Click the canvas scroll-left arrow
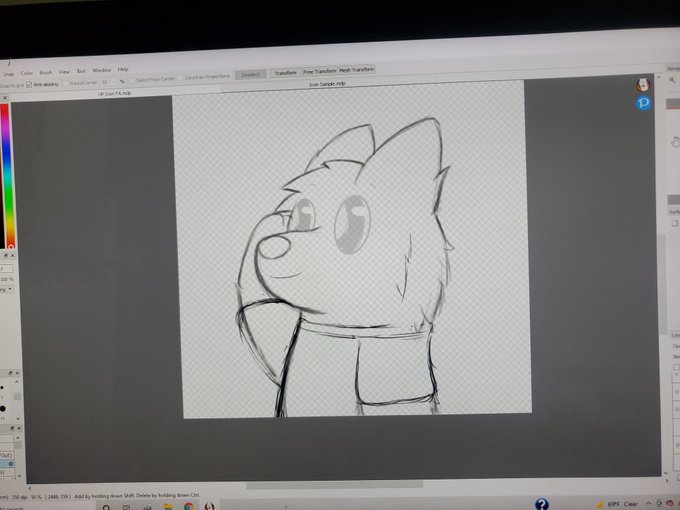680x510 pixels. tap(29, 488)
